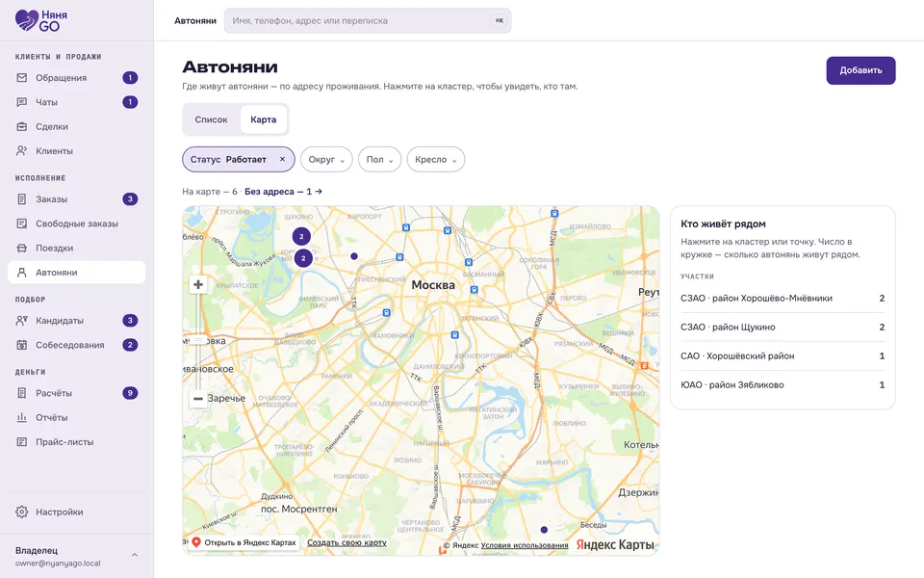Switch to the Список view tab
The width and height of the screenshot is (924, 578).
click(211, 119)
